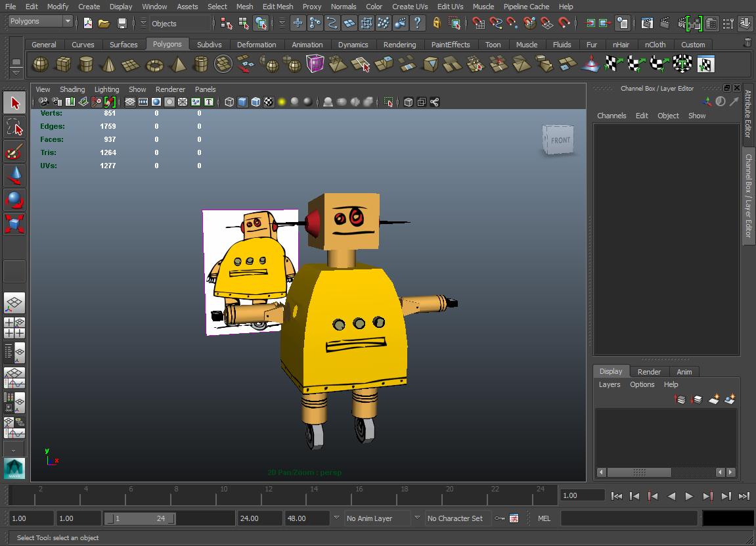Save the scene using the save icon
756x546 pixels.
[x=123, y=22]
